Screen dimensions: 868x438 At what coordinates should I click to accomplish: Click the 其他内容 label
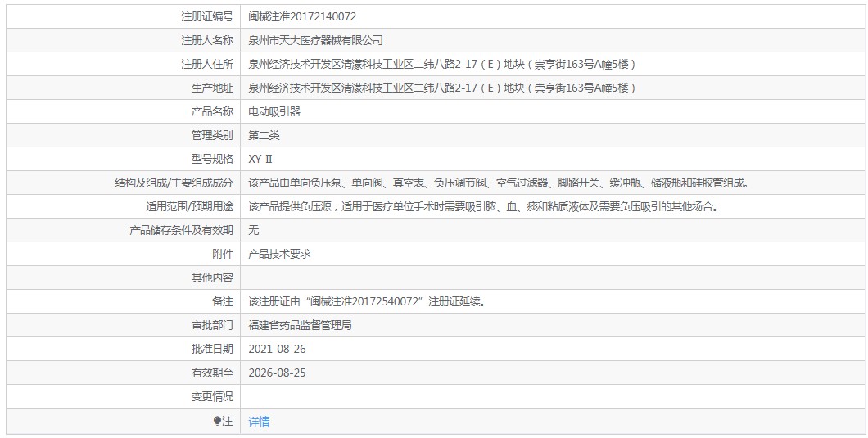(x=213, y=278)
